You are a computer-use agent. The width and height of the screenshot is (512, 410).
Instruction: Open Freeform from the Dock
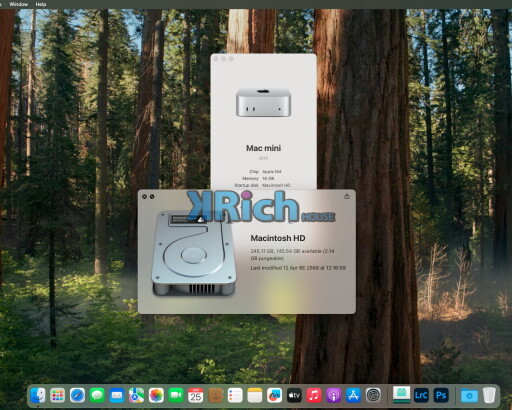(x=274, y=396)
